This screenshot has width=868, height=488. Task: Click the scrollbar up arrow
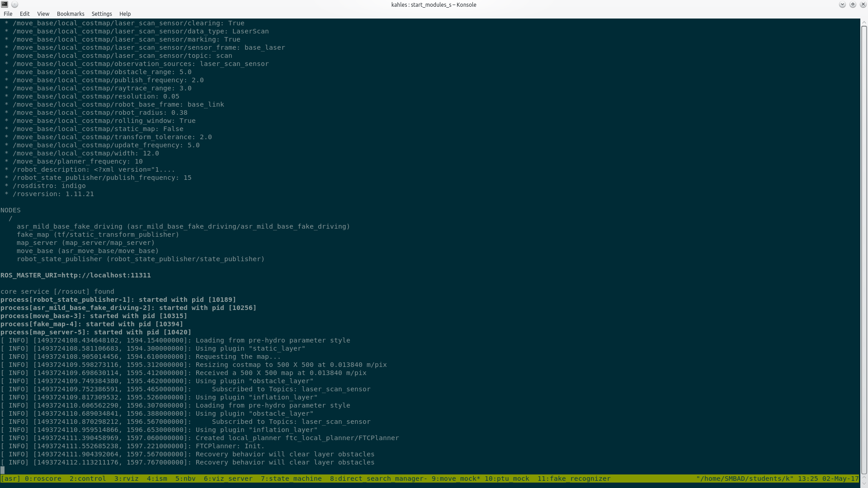click(864, 22)
